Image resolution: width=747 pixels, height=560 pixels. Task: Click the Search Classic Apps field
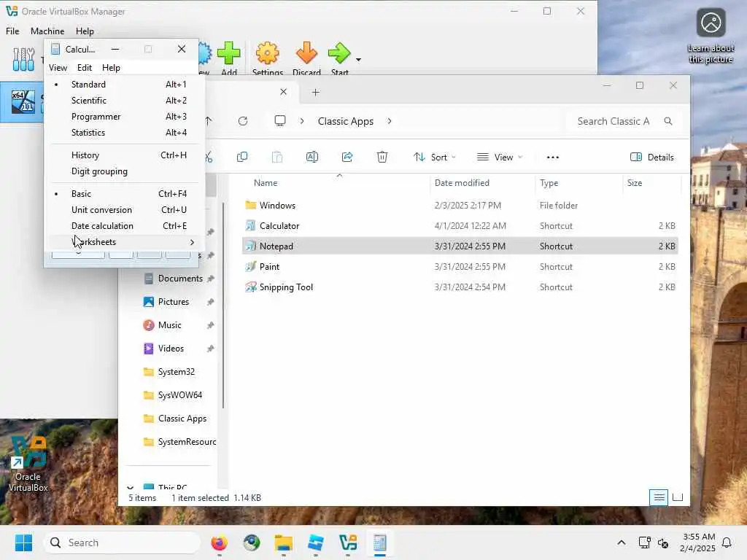coord(624,122)
